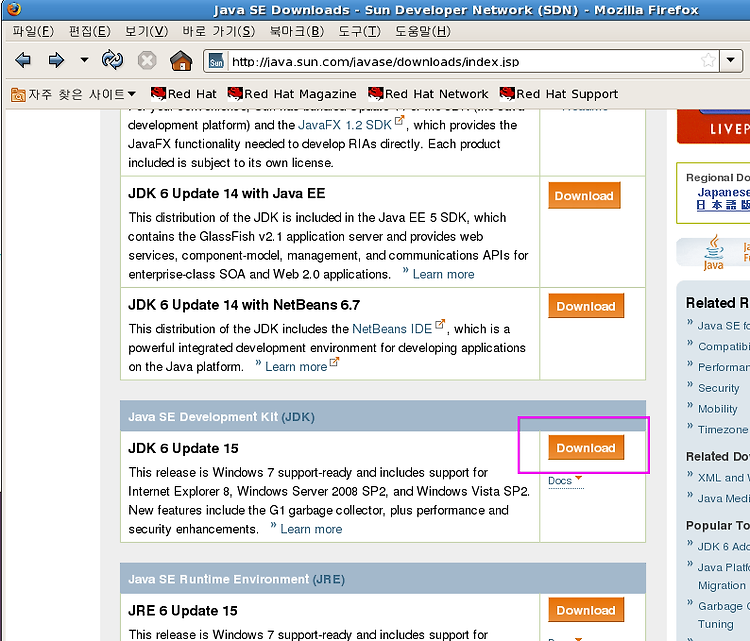This screenshot has width=750, height=641.
Task: Open the Red Hat Support bookmark
Action: click(559, 94)
